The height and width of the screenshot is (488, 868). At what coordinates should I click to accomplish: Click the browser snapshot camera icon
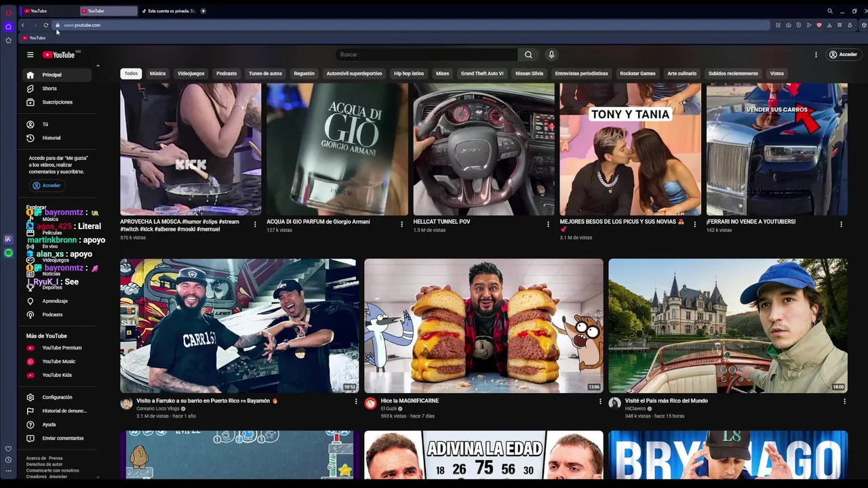[x=788, y=25]
